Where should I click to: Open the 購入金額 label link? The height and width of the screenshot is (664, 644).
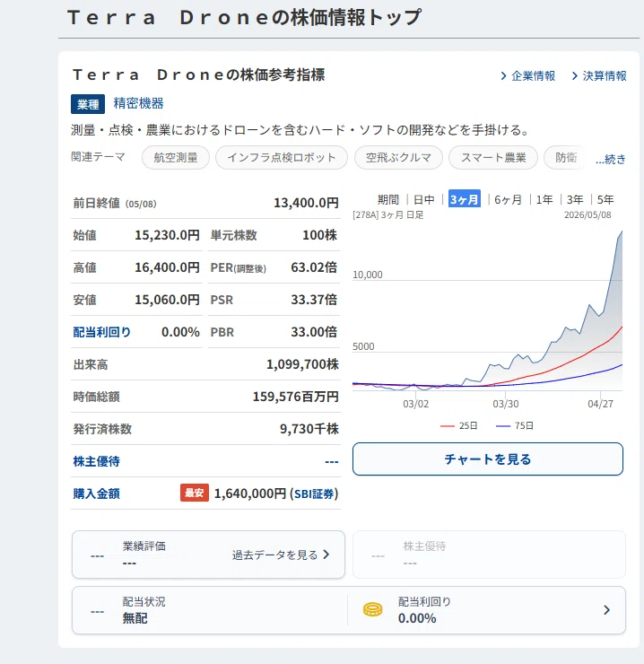click(x=97, y=494)
